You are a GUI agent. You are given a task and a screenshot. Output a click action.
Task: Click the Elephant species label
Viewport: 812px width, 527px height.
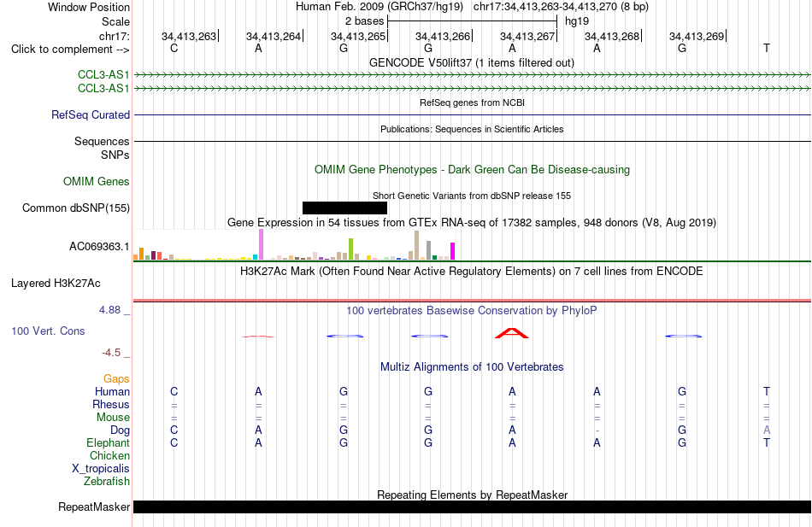(x=109, y=442)
